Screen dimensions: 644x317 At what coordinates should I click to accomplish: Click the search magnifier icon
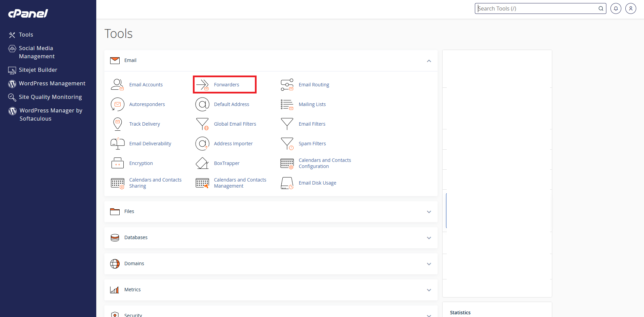tap(601, 8)
